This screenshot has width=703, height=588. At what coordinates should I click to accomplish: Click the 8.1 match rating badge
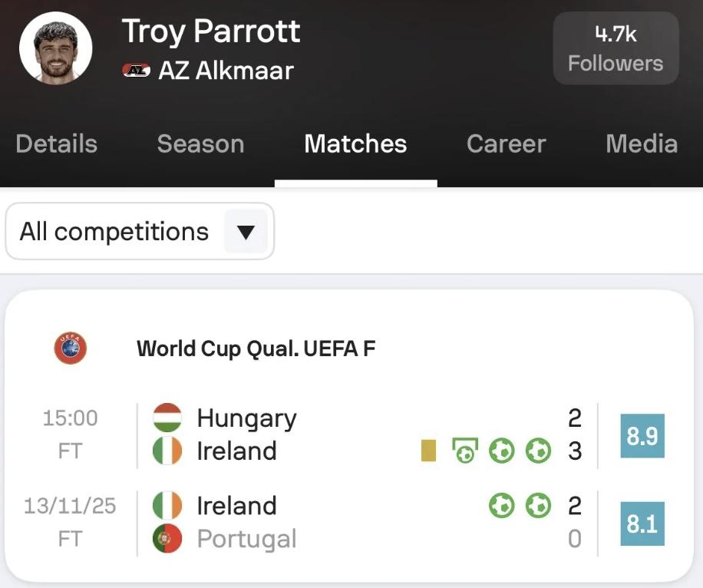point(642,524)
